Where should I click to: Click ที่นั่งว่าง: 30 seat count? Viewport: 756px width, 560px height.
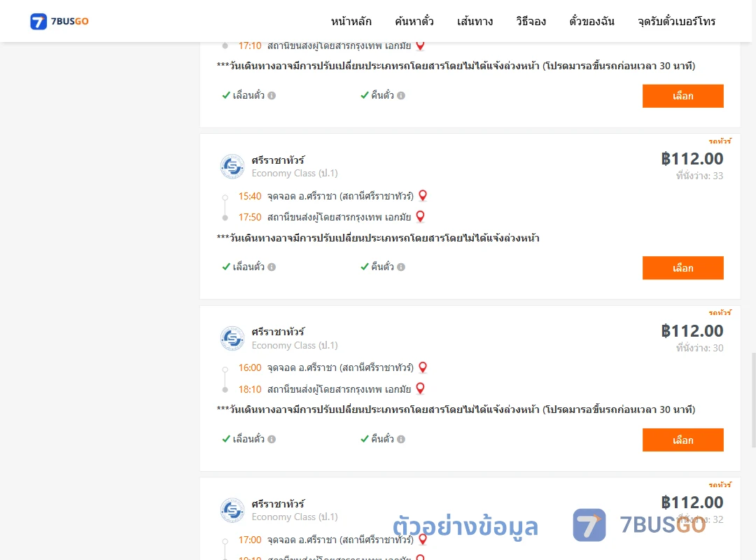pos(699,349)
